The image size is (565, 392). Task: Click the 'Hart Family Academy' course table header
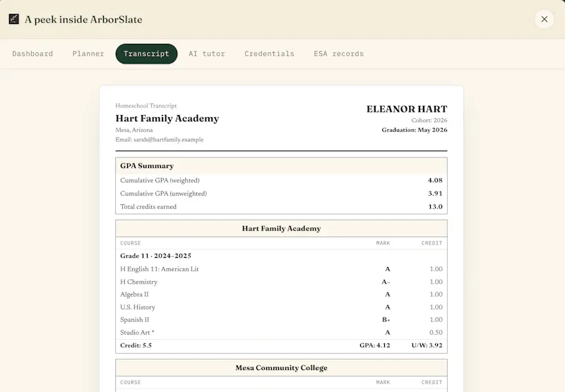tap(281, 228)
